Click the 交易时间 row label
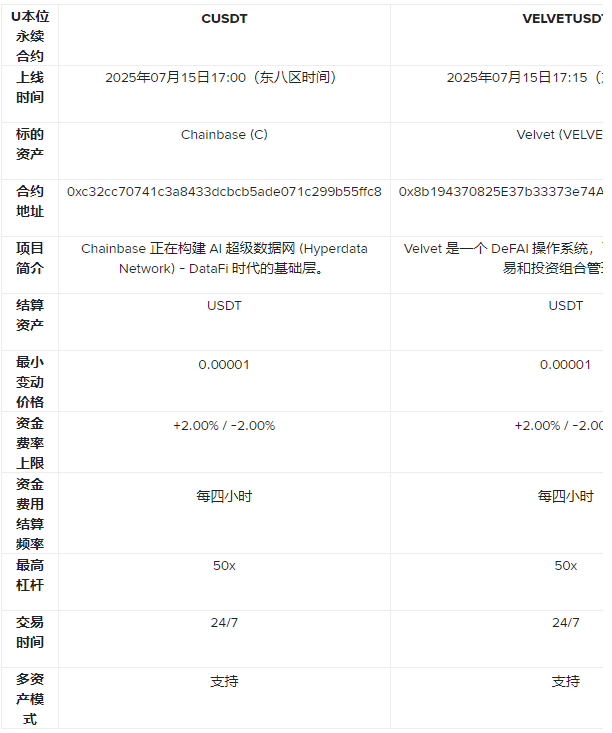Image resolution: width=612 pixels, height=733 pixels. [x=30, y=632]
